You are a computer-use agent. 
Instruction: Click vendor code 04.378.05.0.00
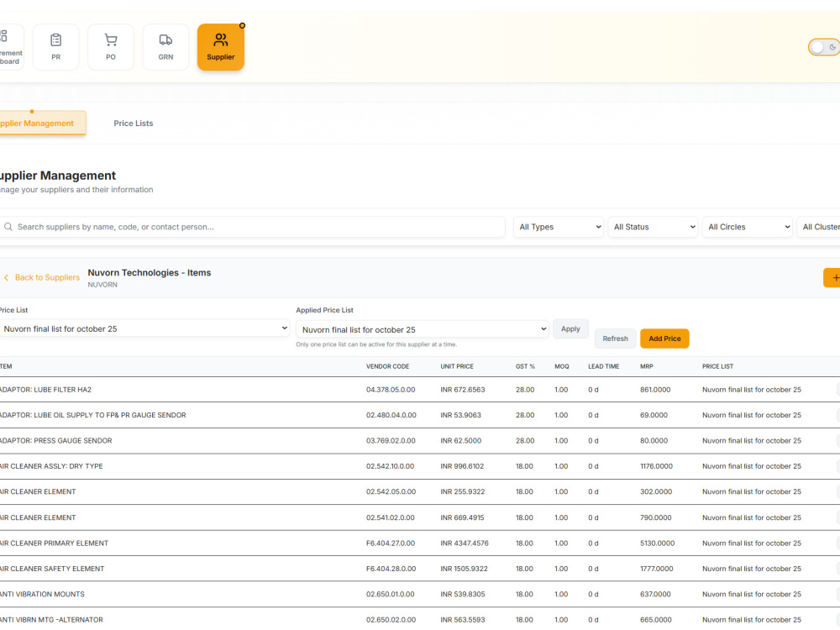pyautogui.click(x=391, y=390)
